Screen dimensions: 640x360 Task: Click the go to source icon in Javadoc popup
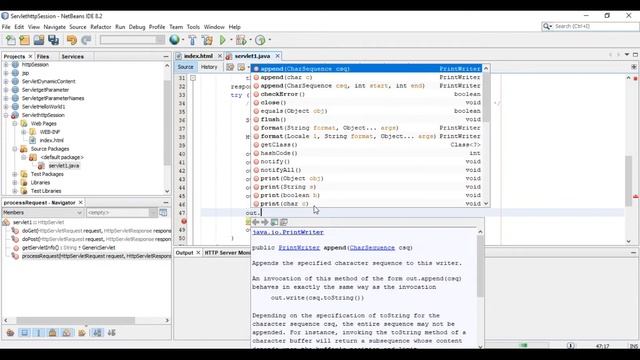[x=284, y=222]
